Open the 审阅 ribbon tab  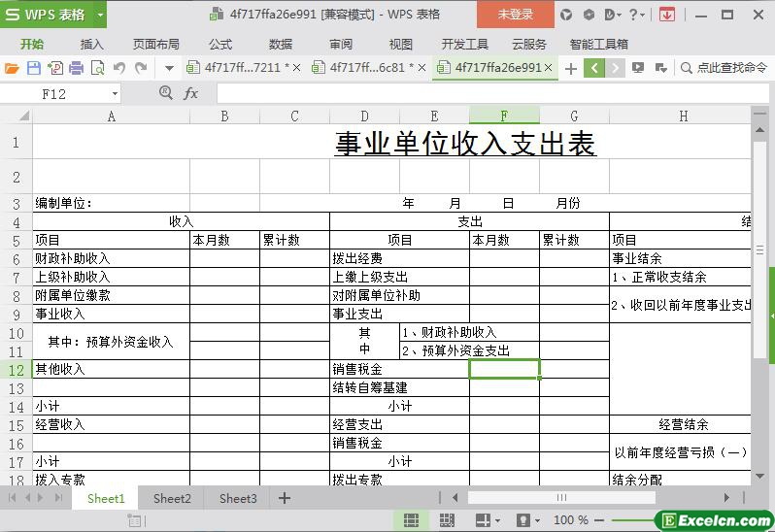(x=341, y=45)
